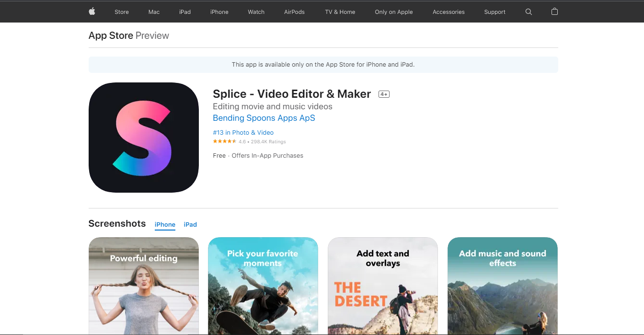Select the iPhone screenshots tab
This screenshot has width=644, height=335.
click(165, 225)
